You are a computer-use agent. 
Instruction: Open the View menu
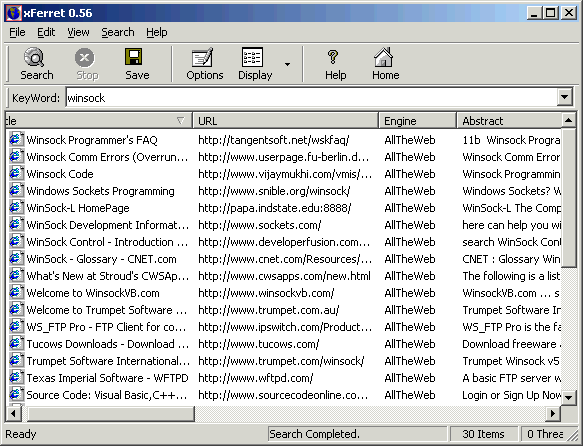tap(78, 32)
